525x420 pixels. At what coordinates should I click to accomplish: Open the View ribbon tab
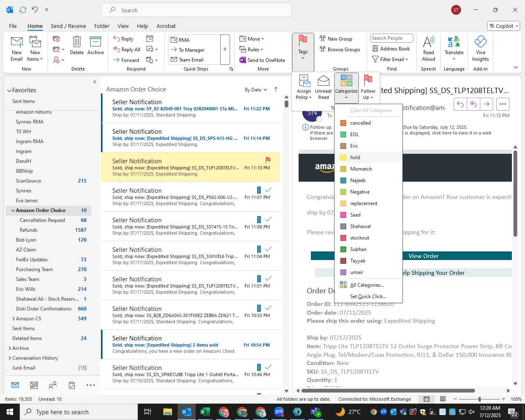coord(123,26)
